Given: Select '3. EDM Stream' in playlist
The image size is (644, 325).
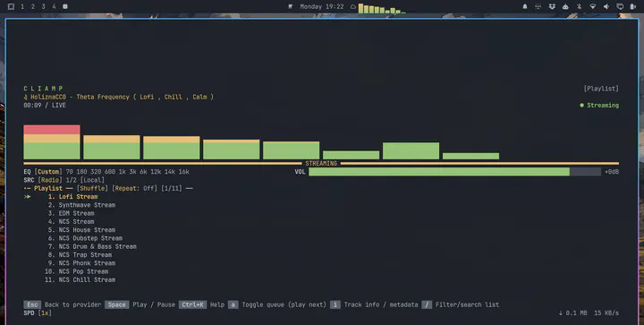Looking at the screenshot, I should coord(71,213).
